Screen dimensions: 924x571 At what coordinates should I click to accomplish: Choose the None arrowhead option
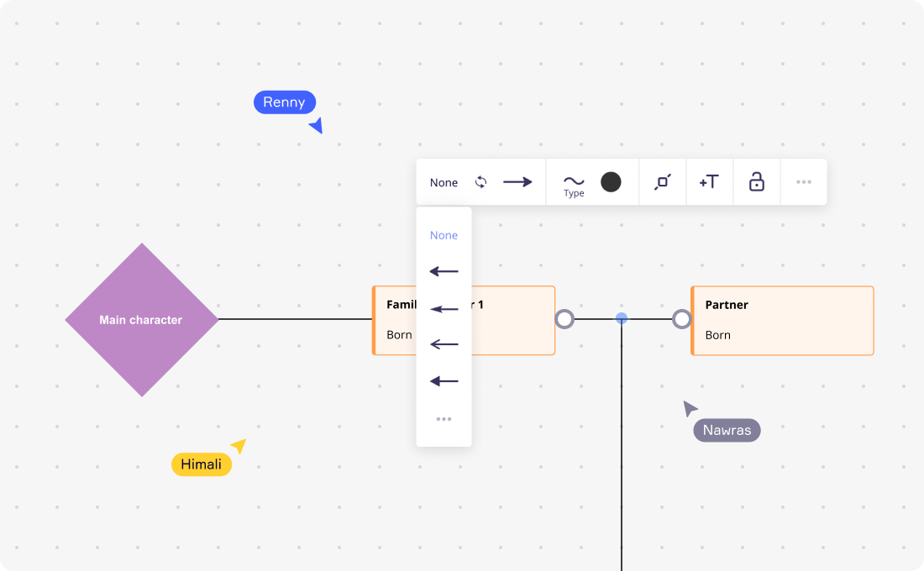pyautogui.click(x=444, y=235)
